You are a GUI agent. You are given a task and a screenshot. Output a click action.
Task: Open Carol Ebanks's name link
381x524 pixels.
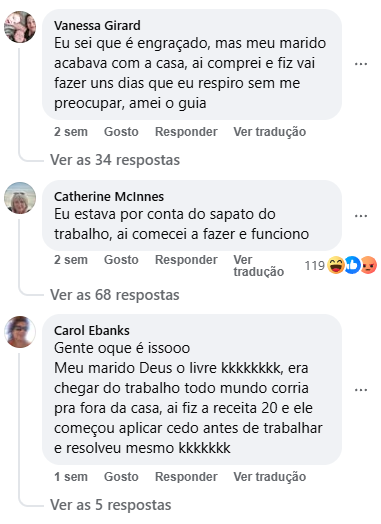tap(92, 331)
